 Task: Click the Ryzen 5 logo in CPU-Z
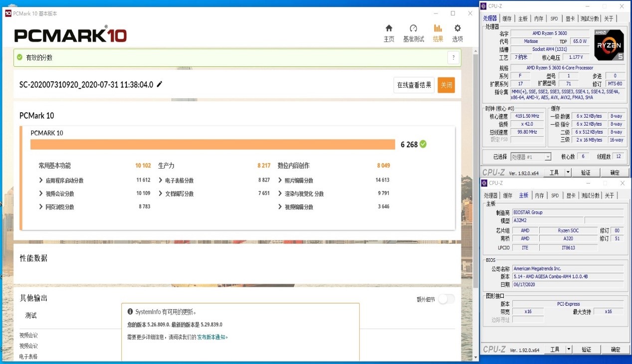(x=609, y=45)
